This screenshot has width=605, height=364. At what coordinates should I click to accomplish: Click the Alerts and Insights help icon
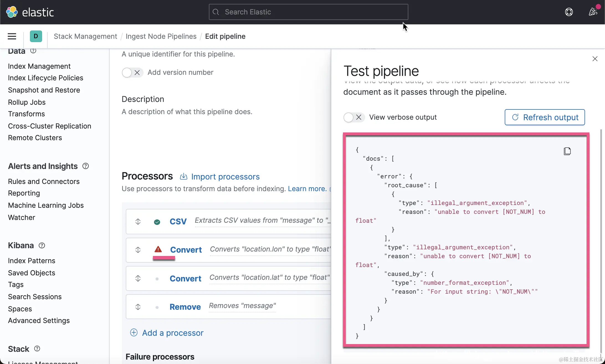[x=86, y=166]
